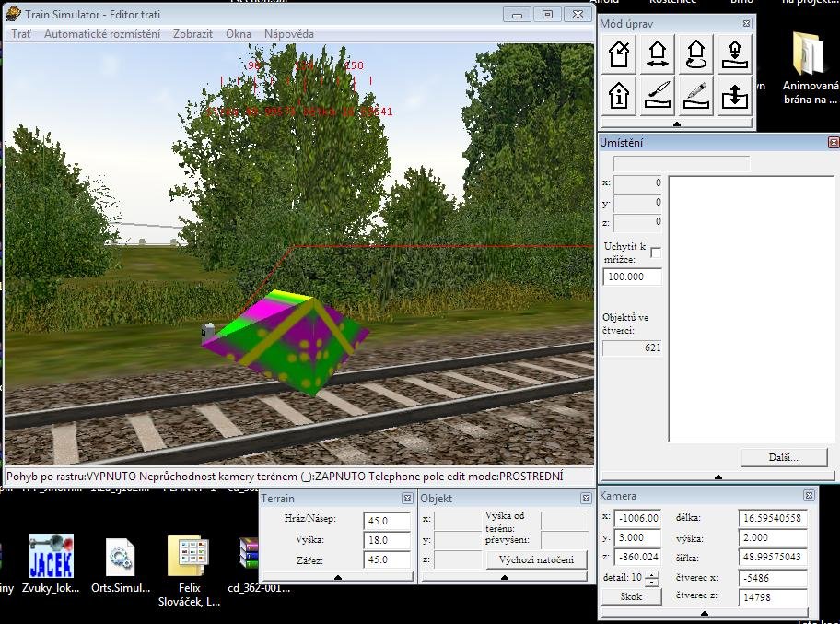
Task: Open the Automatické rozmístění menu
Action: coord(102,34)
